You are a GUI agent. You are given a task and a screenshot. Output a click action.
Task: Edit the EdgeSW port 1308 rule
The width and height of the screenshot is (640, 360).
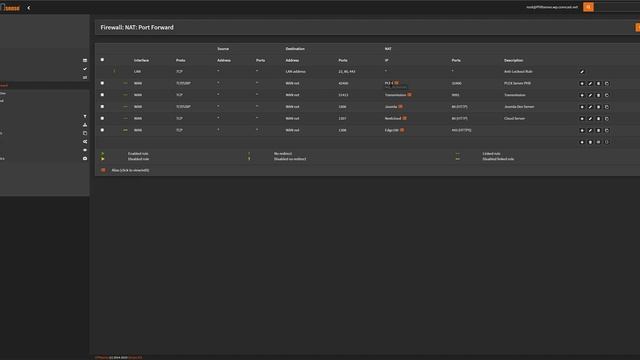coord(590,131)
